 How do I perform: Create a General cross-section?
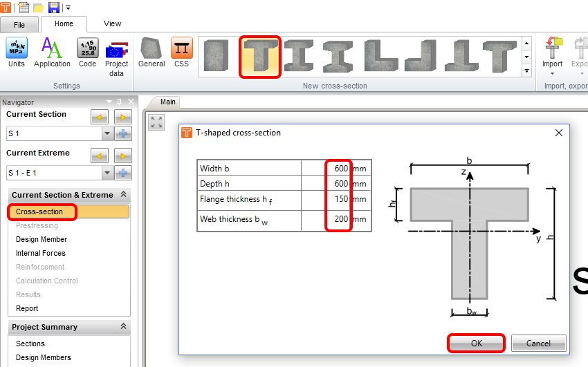(151, 53)
